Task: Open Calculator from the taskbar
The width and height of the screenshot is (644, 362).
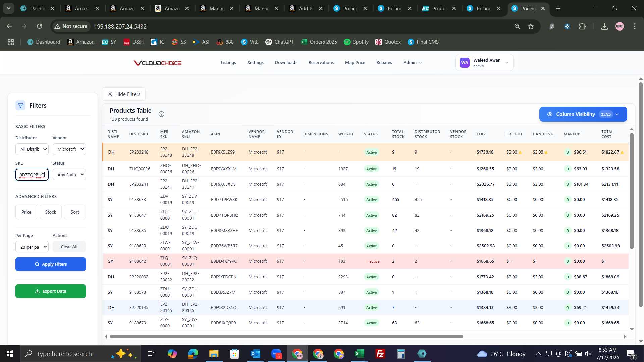Action: click(401, 354)
